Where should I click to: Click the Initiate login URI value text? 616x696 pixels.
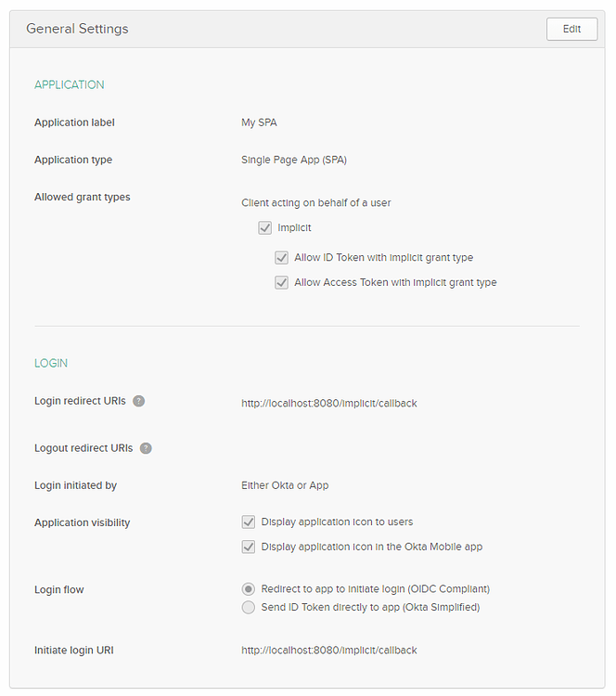[x=329, y=651]
